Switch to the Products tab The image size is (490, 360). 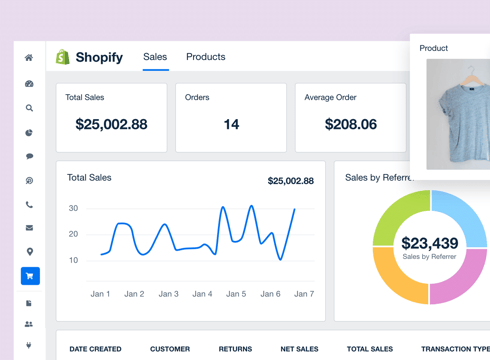(206, 57)
